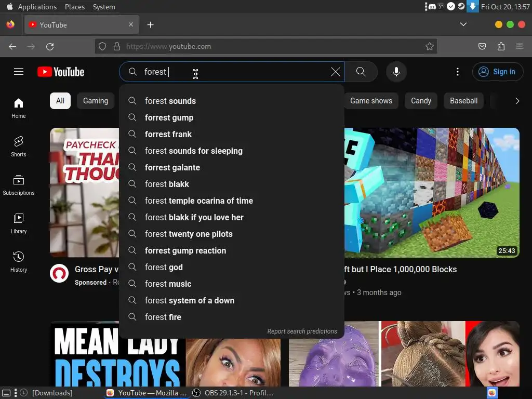
Task: Select the Game shows filter chip
Action: (x=371, y=101)
